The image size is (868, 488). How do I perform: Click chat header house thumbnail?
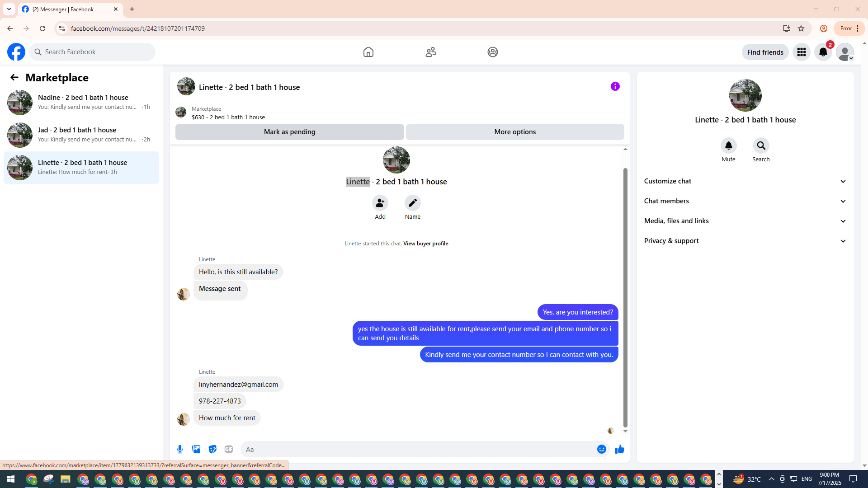pos(186,86)
